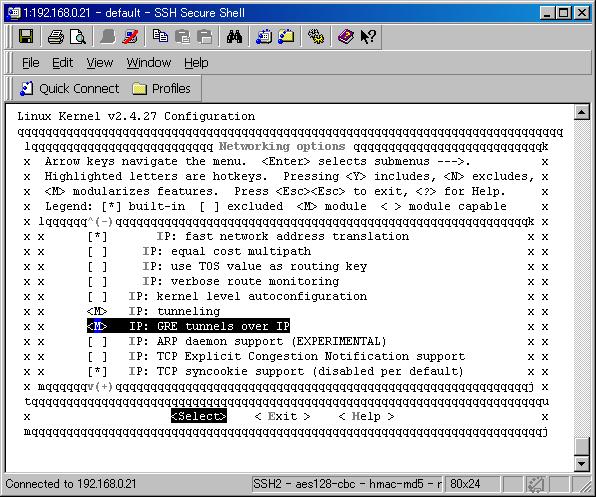This screenshot has width=596, height=497.
Task: Open New File Transfer Window icon
Action: (286, 37)
